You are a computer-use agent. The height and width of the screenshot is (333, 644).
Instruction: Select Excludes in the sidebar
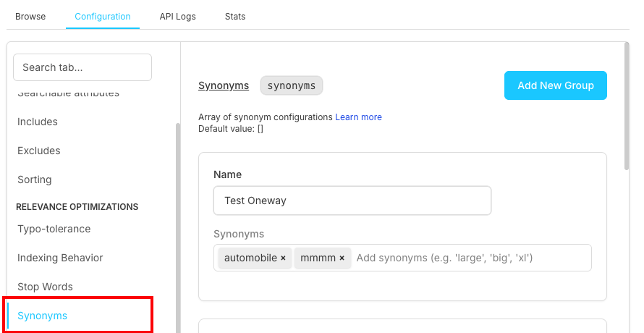[x=39, y=151]
